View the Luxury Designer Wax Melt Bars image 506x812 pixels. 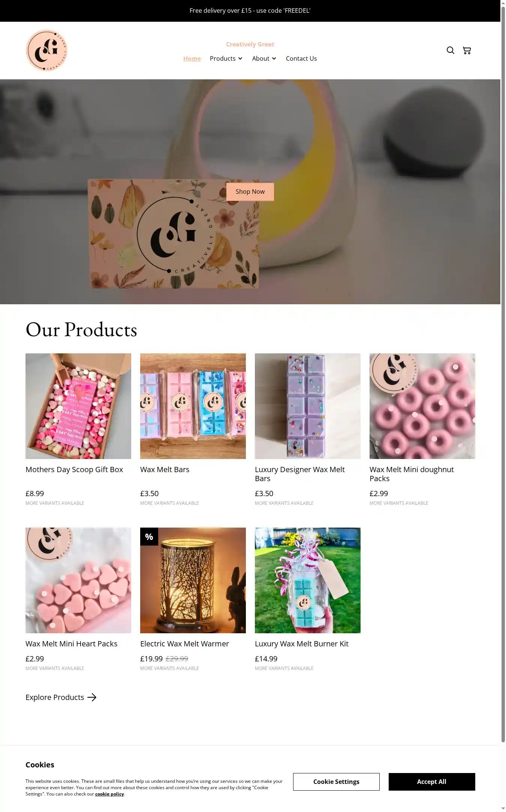[308, 406]
